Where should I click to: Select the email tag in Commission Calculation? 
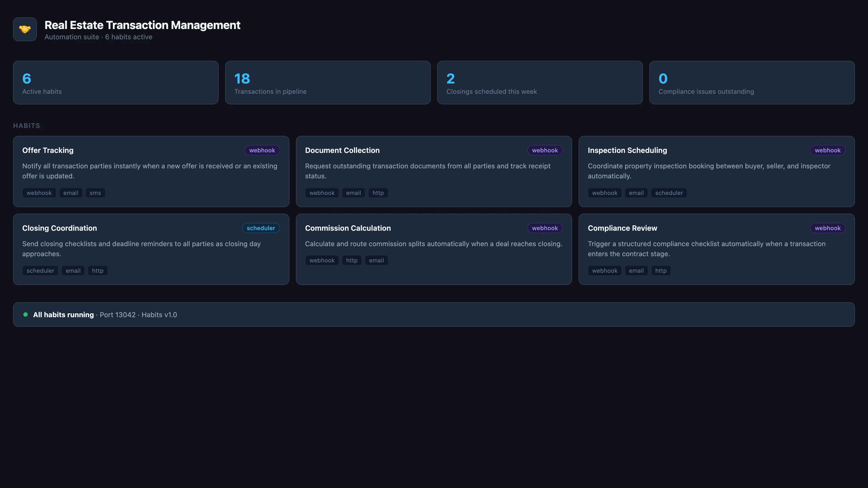click(x=376, y=260)
